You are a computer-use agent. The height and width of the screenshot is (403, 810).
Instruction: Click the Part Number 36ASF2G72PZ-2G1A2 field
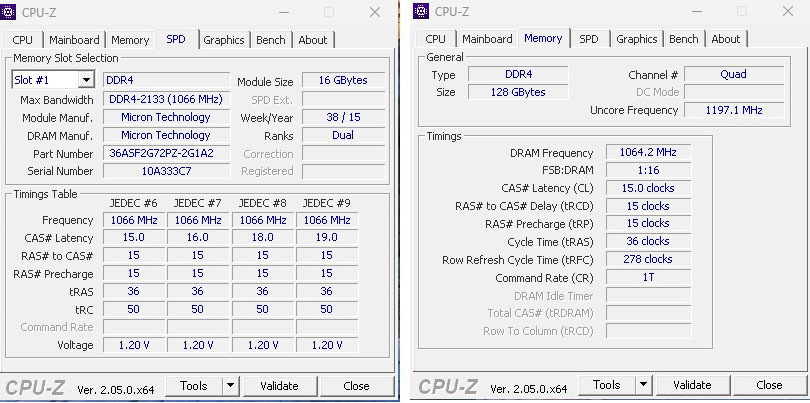(166, 153)
